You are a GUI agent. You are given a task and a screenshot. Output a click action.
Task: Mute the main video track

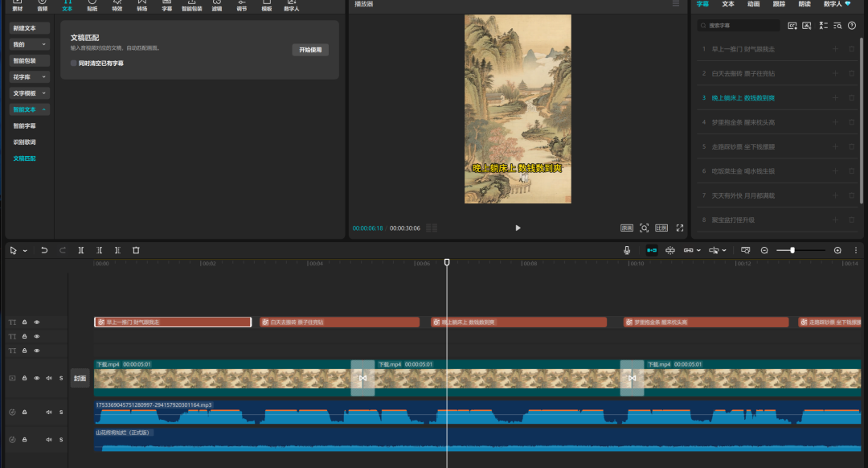(x=49, y=378)
